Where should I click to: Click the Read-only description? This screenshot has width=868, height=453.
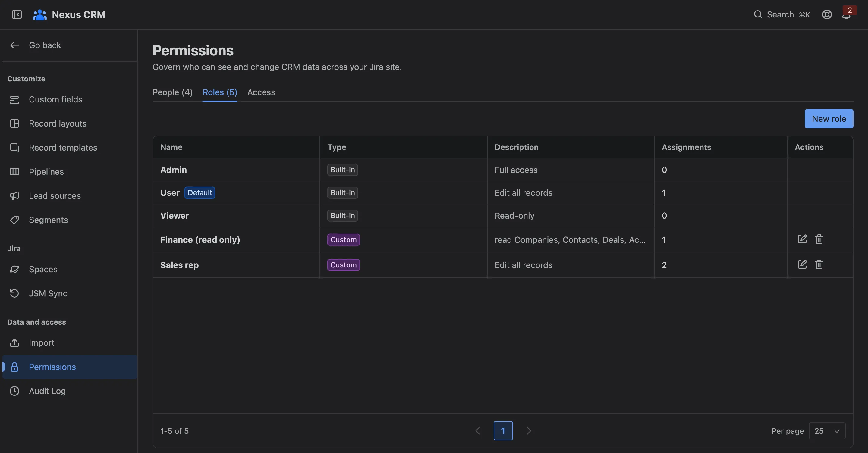point(514,216)
